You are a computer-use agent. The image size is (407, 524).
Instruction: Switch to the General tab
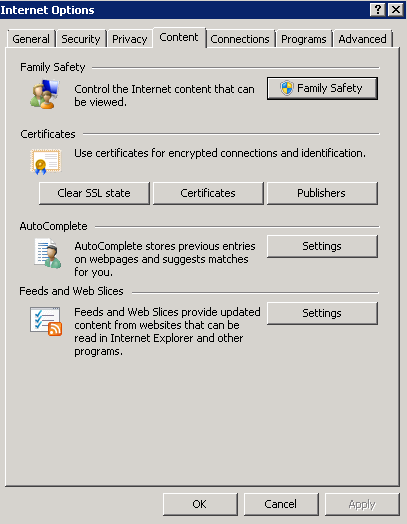[31, 39]
